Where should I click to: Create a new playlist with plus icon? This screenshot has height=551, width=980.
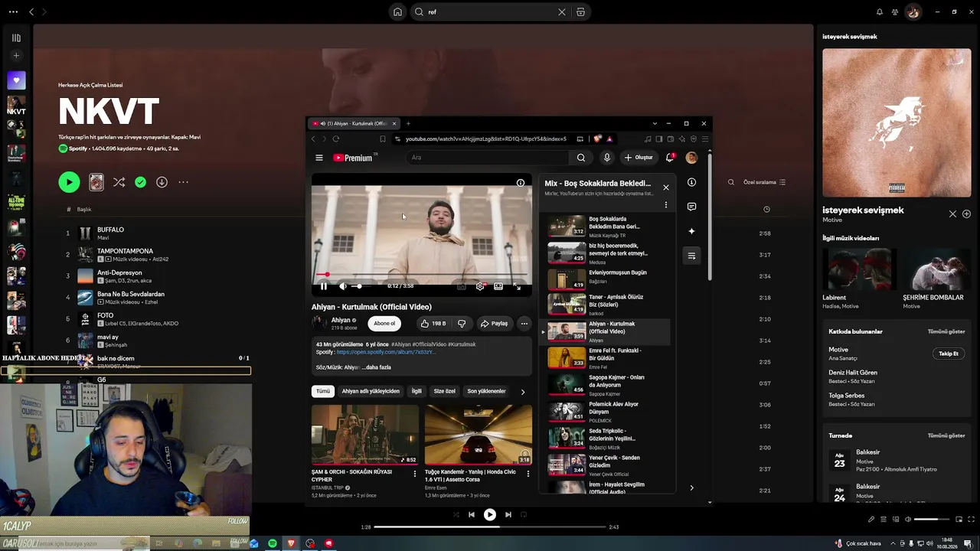pyautogui.click(x=16, y=56)
